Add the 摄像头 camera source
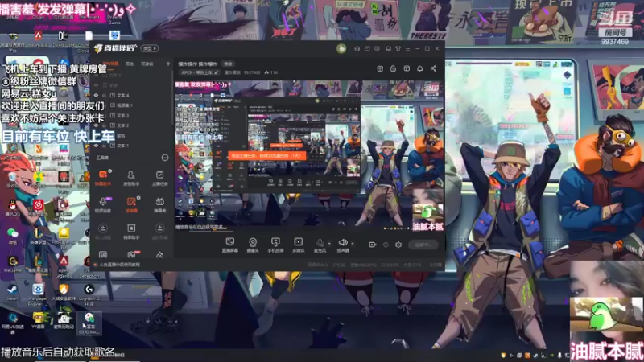 [x=253, y=245]
